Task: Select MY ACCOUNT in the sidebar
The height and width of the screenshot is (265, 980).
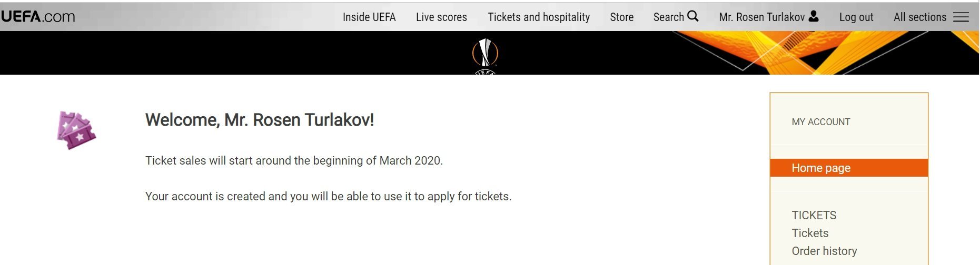Action: click(x=820, y=122)
